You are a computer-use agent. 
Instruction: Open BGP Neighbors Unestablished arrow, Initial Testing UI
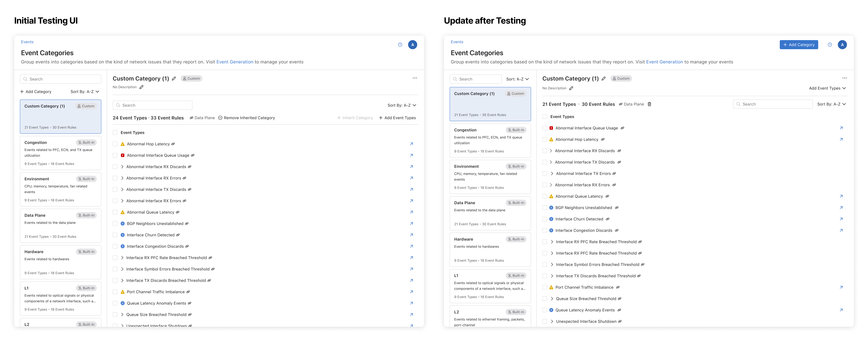pos(411,224)
